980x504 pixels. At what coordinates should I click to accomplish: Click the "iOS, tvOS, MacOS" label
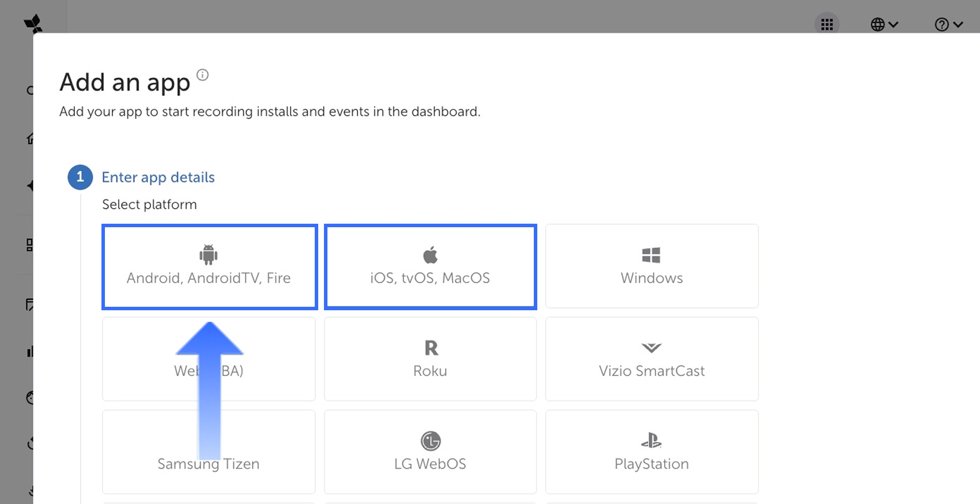tap(430, 278)
